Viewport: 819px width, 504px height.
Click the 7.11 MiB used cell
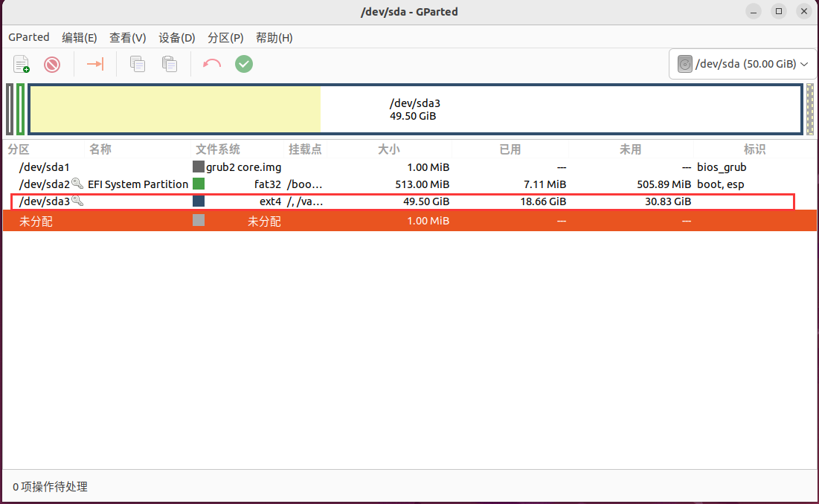545,184
